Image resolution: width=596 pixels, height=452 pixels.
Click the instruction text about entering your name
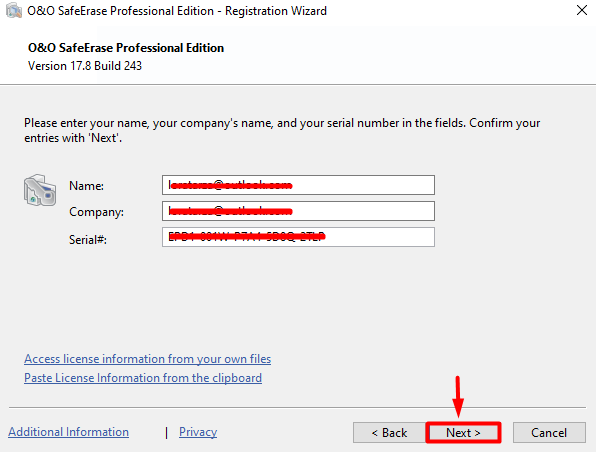(x=282, y=130)
